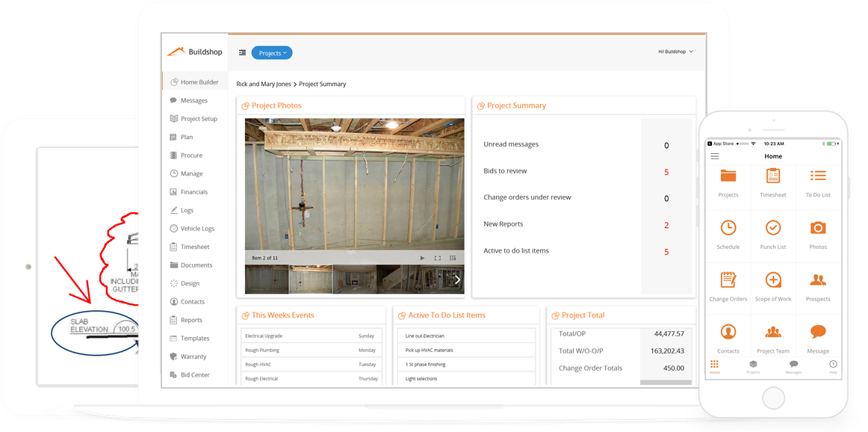Open Prospects on the phone app grid
Image resolution: width=868 pixels, height=432 pixels.
click(818, 285)
